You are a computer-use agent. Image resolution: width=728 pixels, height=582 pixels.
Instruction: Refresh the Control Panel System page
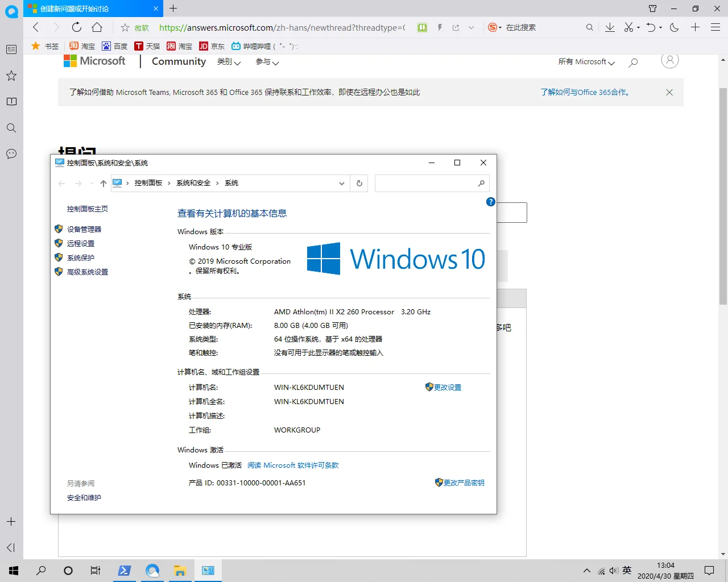(359, 183)
